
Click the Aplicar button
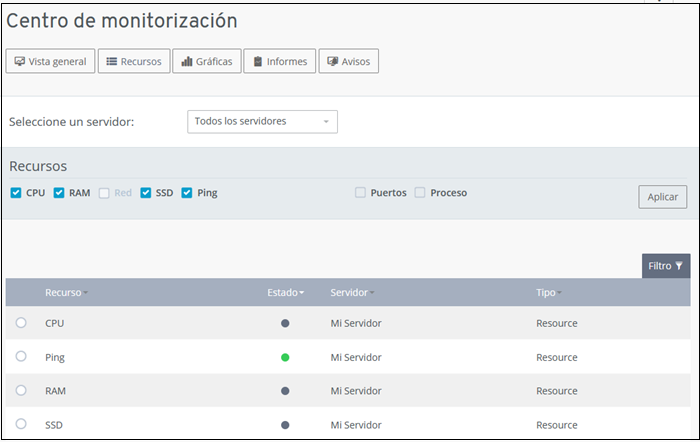(x=662, y=197)
